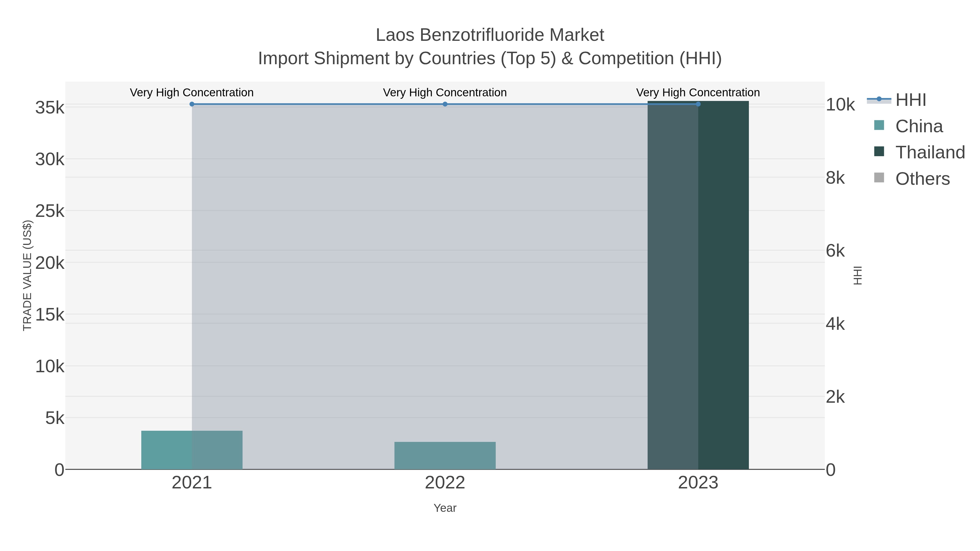The width and height of the screenshot is (980, 551).
Task: Select the 2022 China bar
Action: click(445, 455)
